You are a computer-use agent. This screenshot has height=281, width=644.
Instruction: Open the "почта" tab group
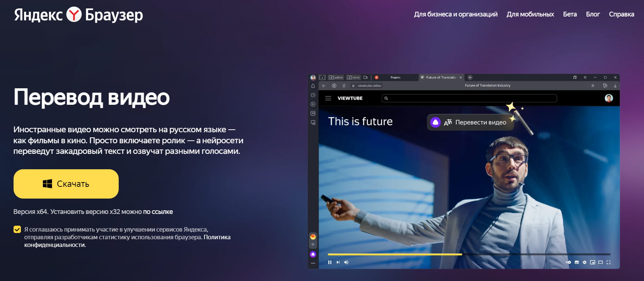point(354,77)
